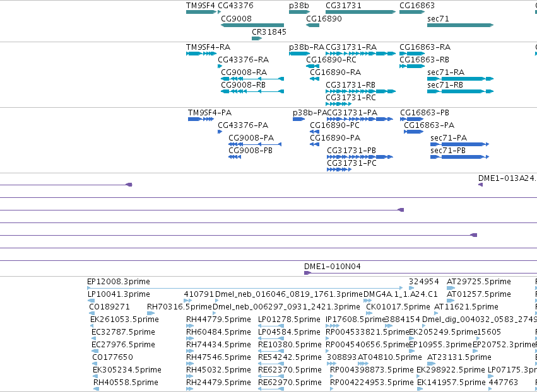
Task: Select the RE62970.5prime EST feature
Action: pos(271,389)
